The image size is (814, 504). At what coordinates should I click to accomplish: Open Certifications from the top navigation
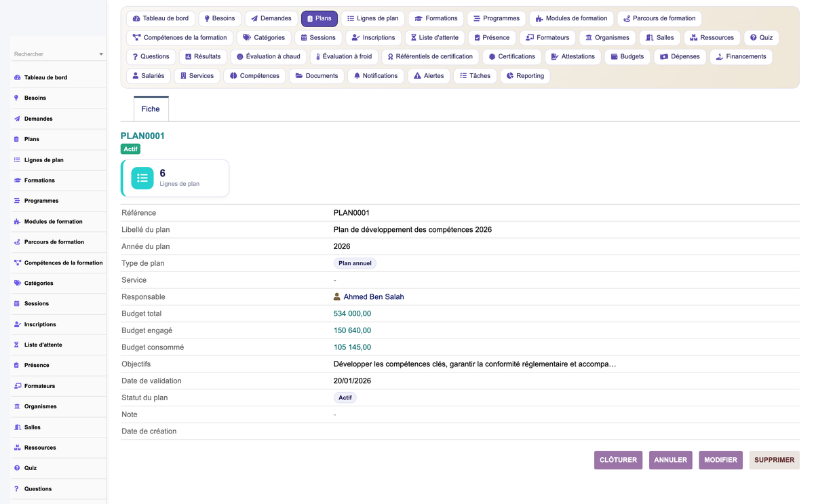point(512,56)
